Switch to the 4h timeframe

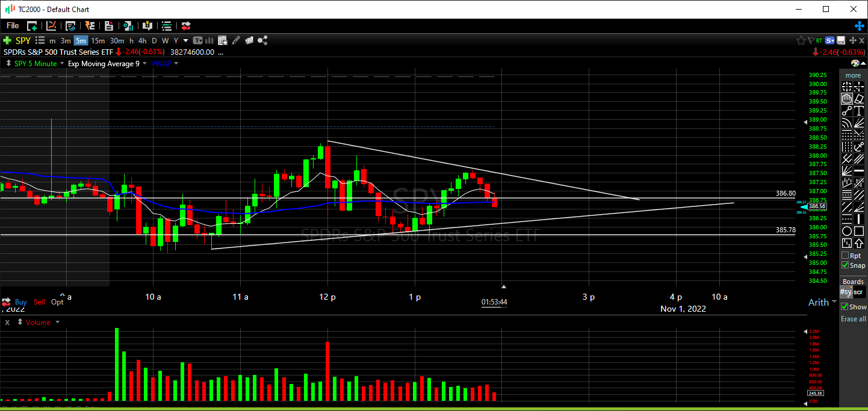142,41
